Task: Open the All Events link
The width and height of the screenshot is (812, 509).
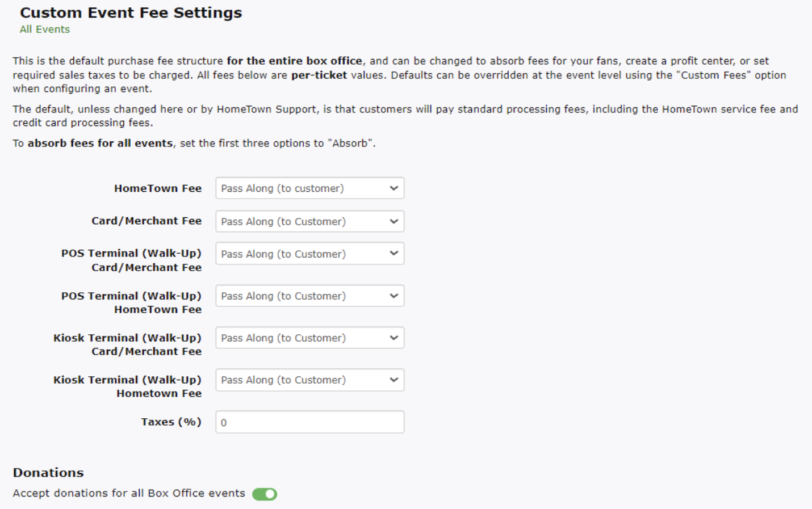Action: pyautogui.click(x=44, y=30)
